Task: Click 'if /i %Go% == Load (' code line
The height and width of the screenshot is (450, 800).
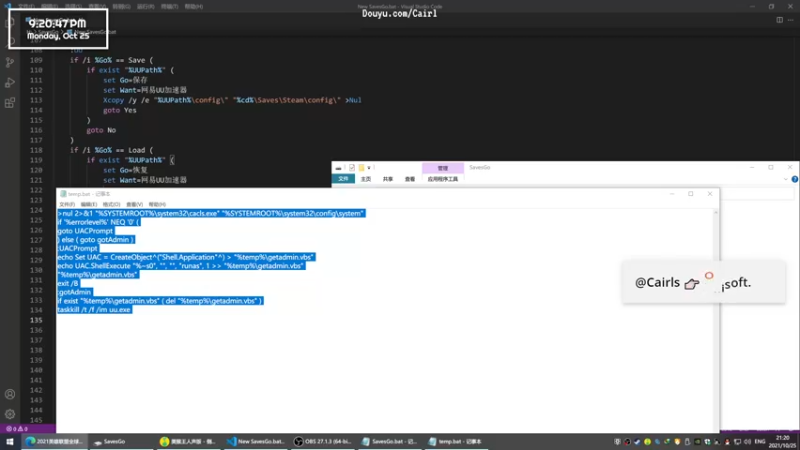Action: (x=111, y=150)
